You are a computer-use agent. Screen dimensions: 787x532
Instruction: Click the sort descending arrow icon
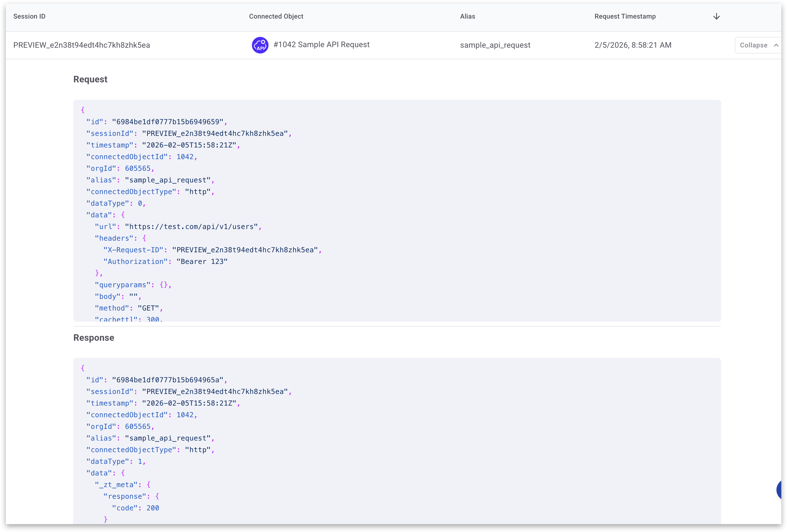pos(716,16)
